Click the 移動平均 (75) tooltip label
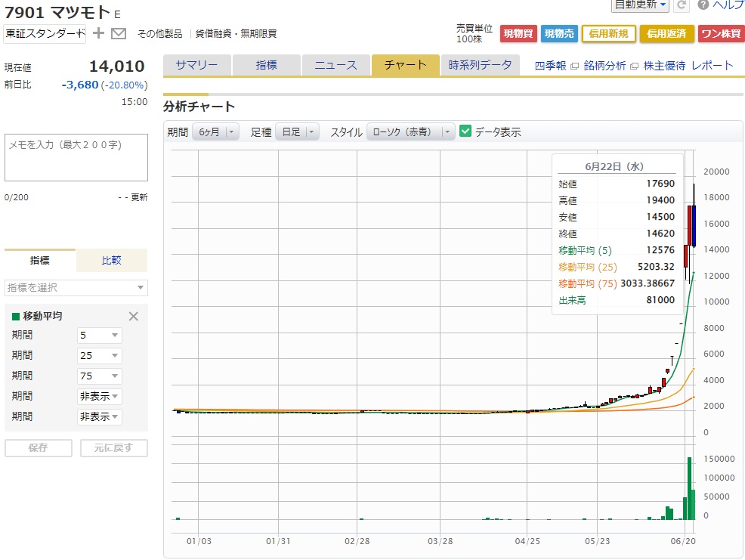745x560 pixels. pyautogui.click(x=588, y=283)
